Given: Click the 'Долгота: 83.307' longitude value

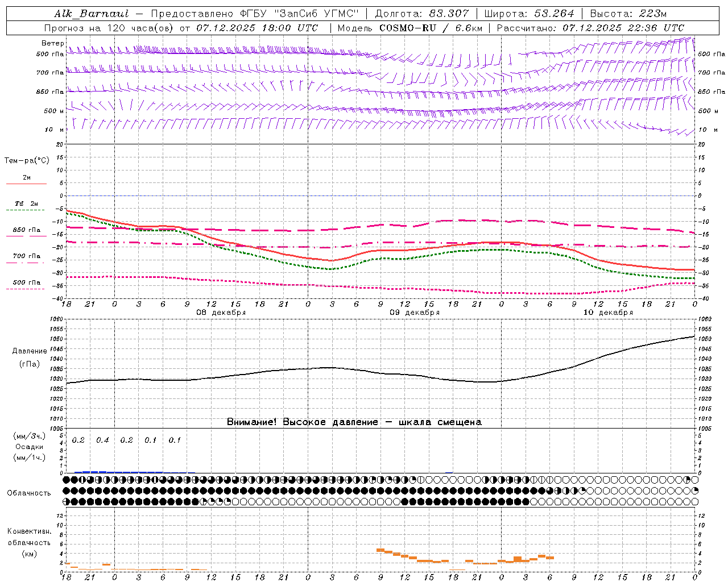Looking at the screenshot, I should [422, 14].
